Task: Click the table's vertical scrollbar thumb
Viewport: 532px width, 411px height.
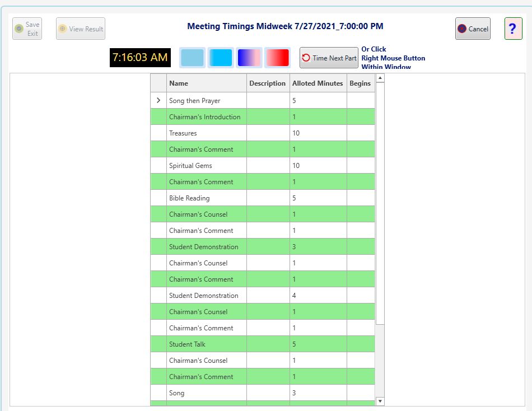Action: [380, 203]
